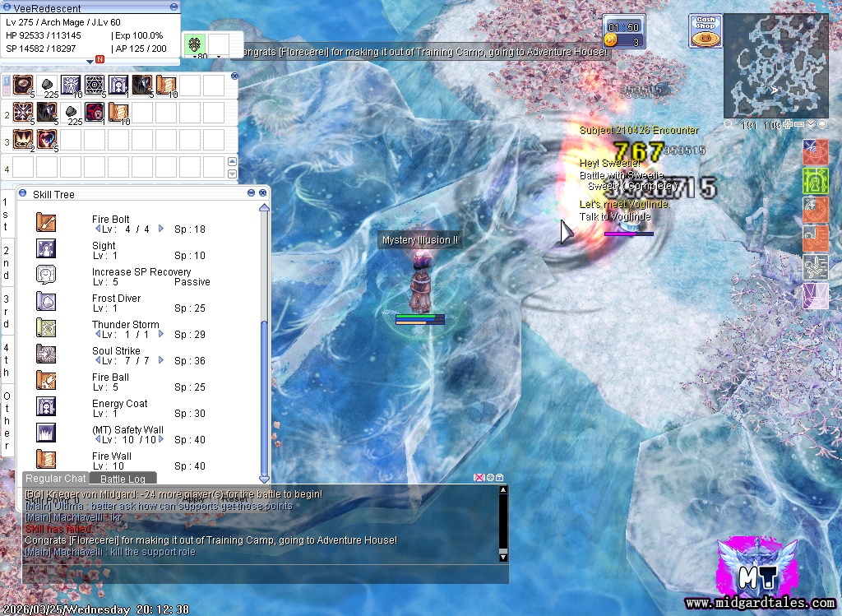Use the crossed-snowflake skill in hotbar row 2
Image resolution: width=842 pixels, height=616 pixels.
click(x=22, y=112)
